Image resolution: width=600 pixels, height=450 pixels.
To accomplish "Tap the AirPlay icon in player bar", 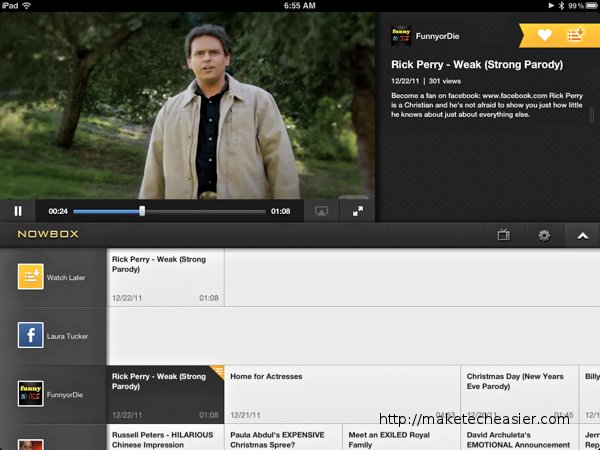I will pyautogui.click(x=321, y=211).
